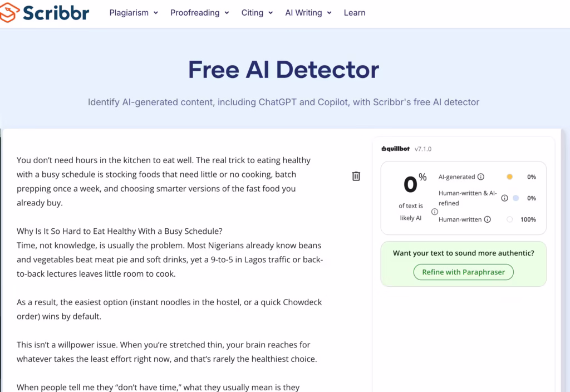This screenshot has width=570, height=392.
Task: Open the AI Writing menu
Action: tap(308, 13)
